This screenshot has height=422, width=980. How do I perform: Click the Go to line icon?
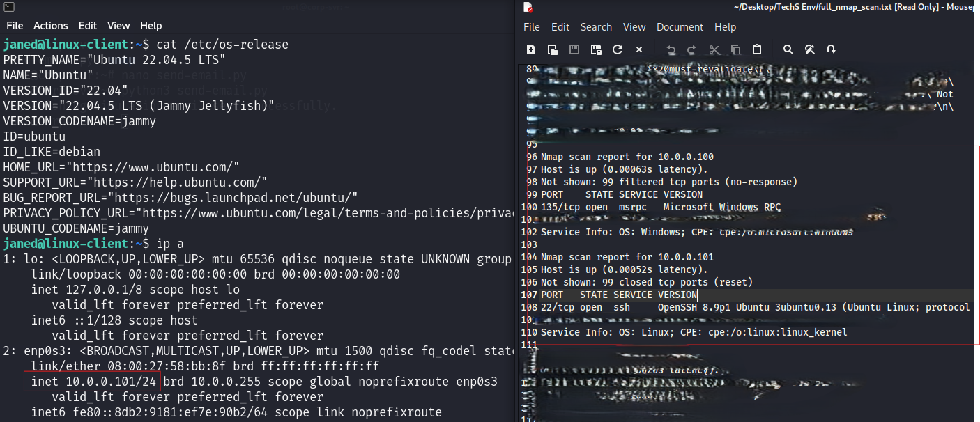click(831, 49)
